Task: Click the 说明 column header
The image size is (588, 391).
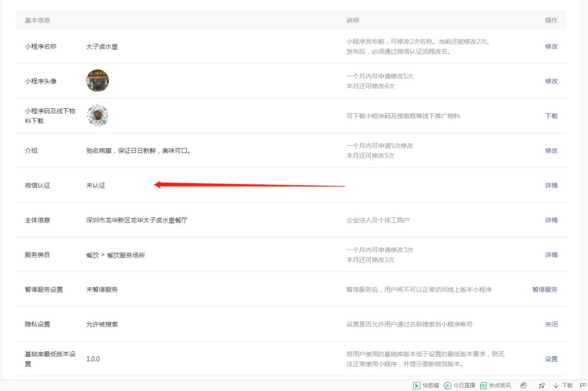Action: tap(352, 20)
